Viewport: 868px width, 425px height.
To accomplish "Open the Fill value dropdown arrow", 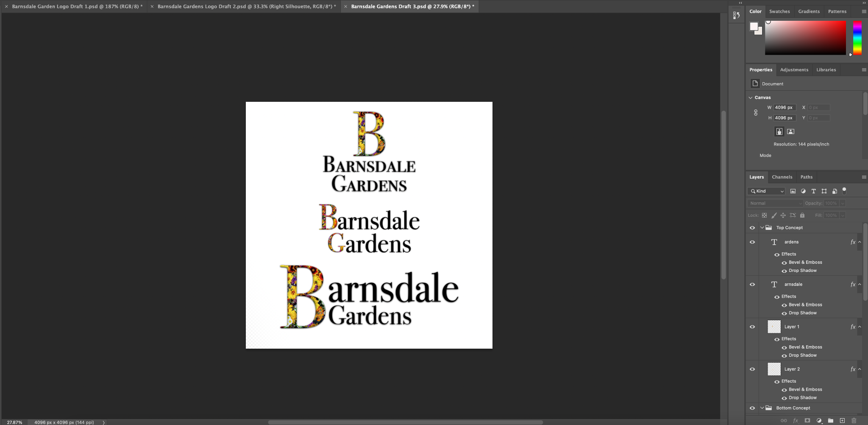I will [x=843, y=215].
